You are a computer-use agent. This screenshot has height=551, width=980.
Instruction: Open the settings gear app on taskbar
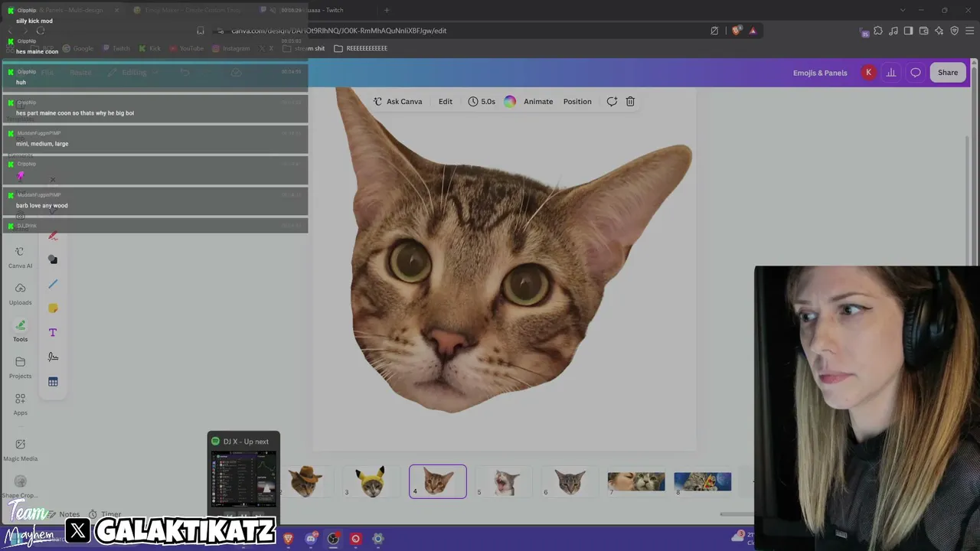tap(377, 539)
